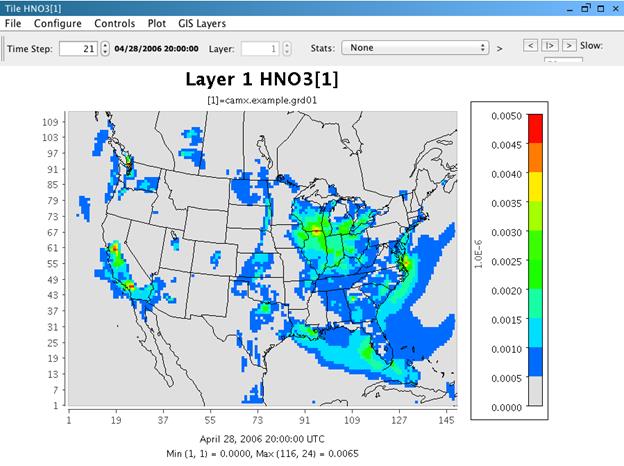Click the Layer number field

pos(260,49)
